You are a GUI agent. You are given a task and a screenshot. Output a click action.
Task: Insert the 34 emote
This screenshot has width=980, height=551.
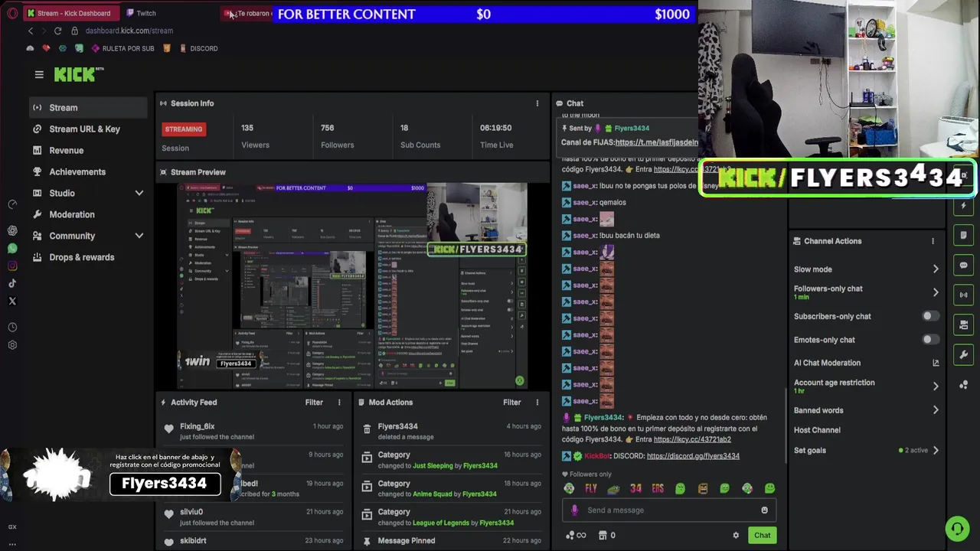coord(635,488)
